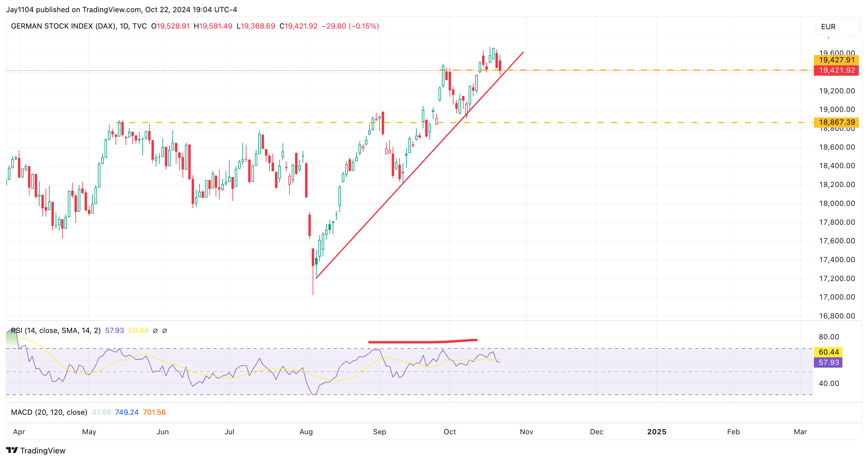Click the 18,200.00 price scale label
Viewport: 868px width, 461px height.
(837, 185)
